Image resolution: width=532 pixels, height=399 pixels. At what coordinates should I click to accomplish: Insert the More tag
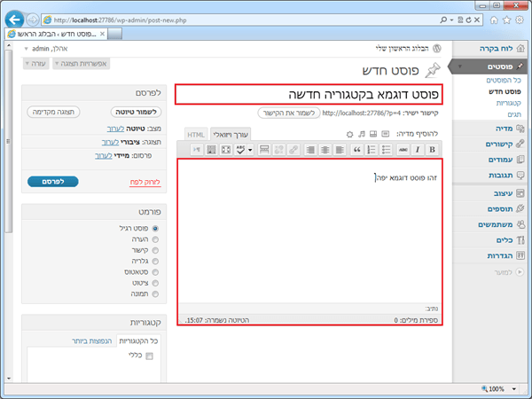pyautogui.click(x=264, y=150)
